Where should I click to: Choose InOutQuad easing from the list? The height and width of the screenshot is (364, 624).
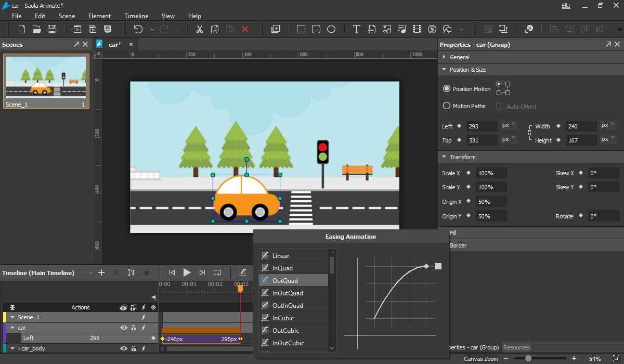coord(288,293)
